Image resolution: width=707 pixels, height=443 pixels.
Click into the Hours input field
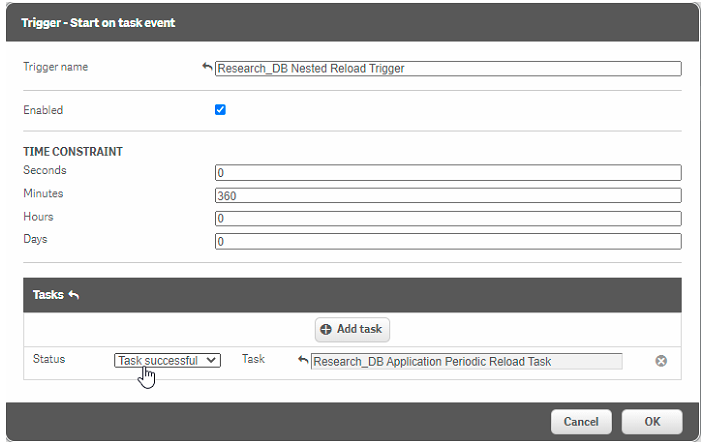click(x=448, y=219)
